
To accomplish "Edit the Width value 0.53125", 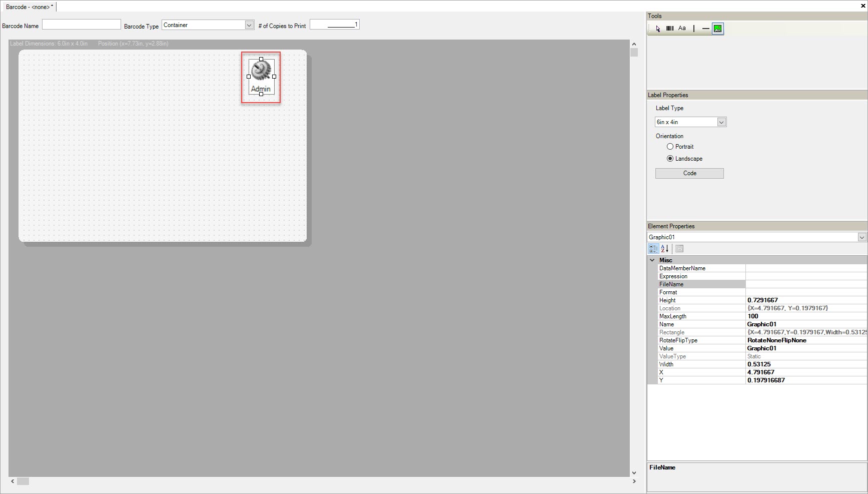I will coord(806,364).
